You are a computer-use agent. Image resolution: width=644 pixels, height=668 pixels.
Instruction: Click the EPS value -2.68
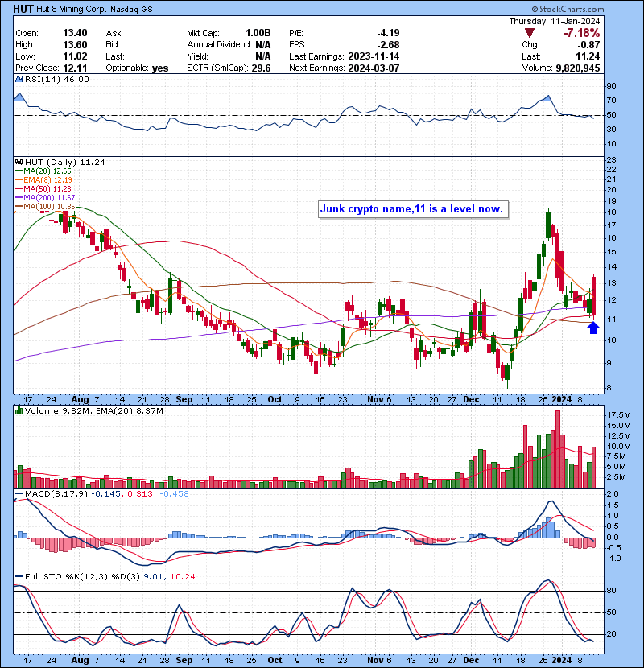[x=388, y=45]
